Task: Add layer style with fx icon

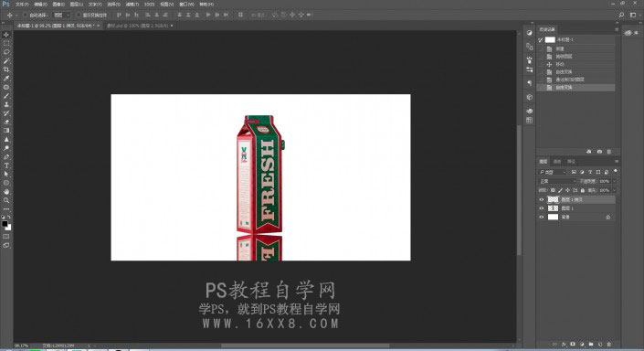Action: click(x=564, y=344)
